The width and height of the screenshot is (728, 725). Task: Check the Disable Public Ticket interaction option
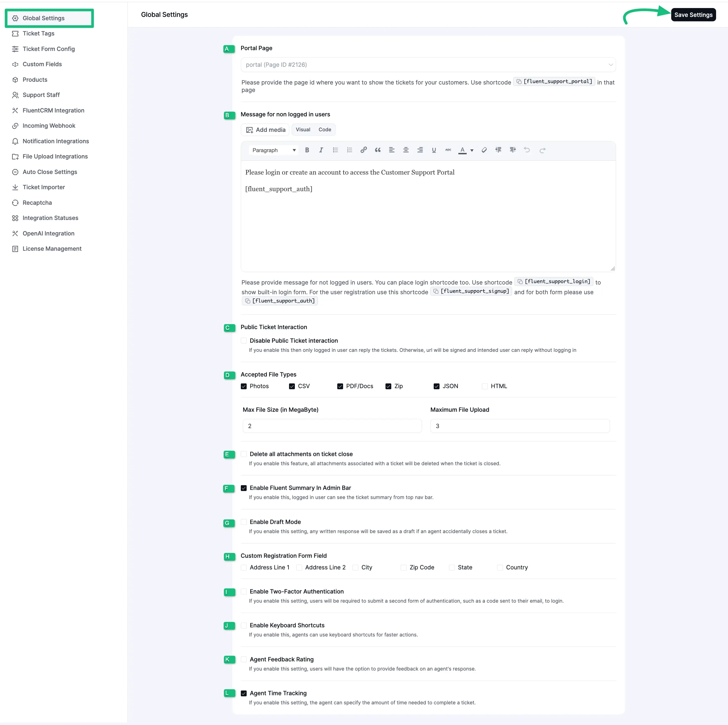click(x=244, y=340)
